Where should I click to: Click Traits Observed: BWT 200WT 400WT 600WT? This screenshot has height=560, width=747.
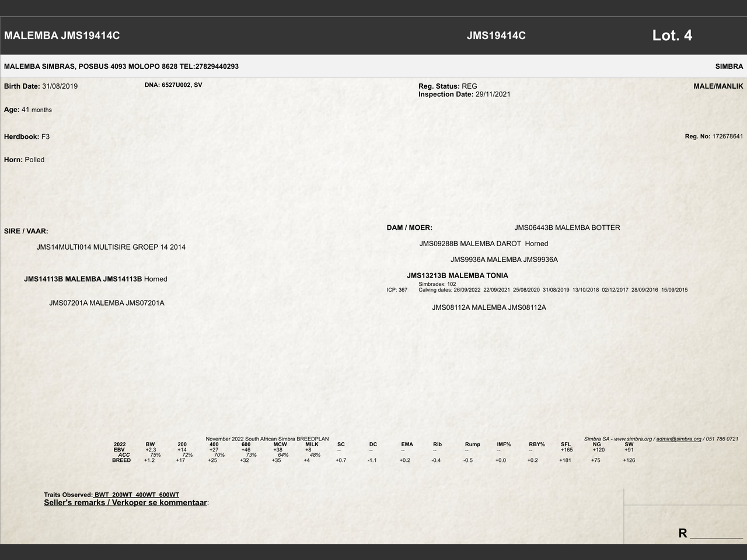pyautogui.click(x=111, y=495)
